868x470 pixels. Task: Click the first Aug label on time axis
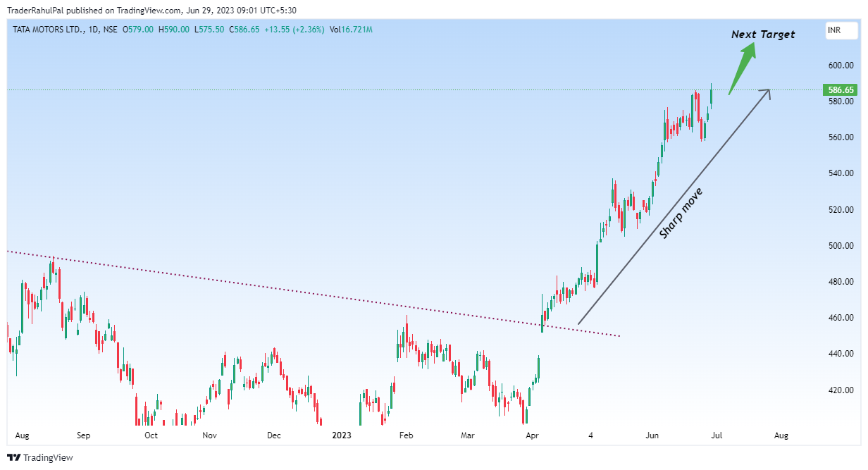(21, 435)
